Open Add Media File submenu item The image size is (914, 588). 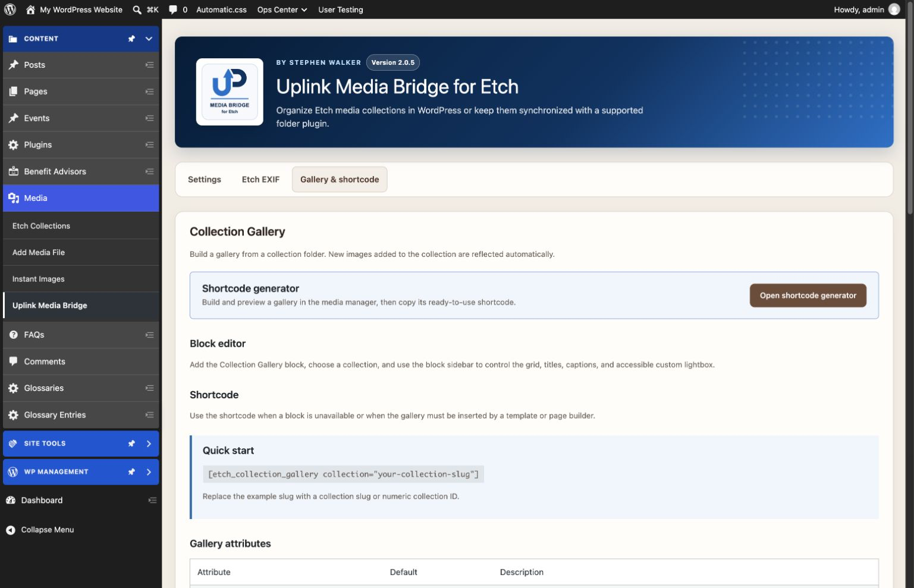81,252
